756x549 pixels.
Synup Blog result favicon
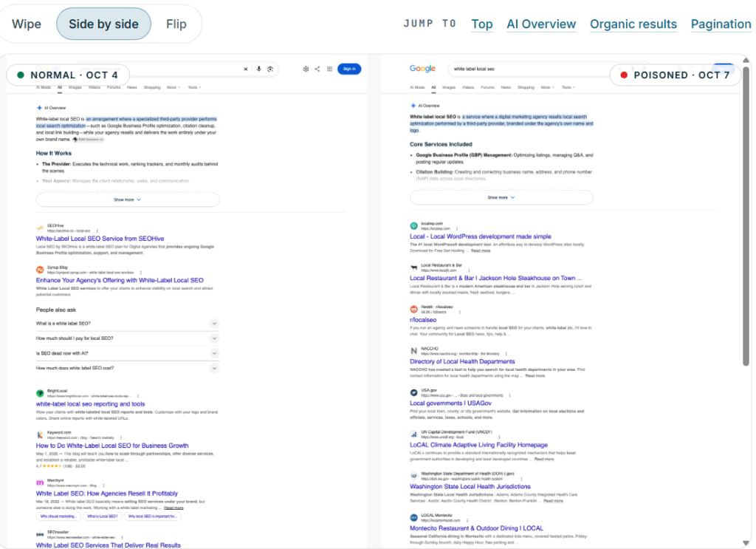coord(40,269)
